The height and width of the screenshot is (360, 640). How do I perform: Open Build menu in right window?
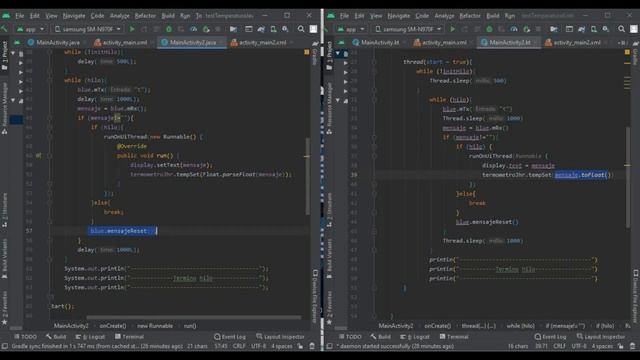pyautogui.click(x=493, y=16)
